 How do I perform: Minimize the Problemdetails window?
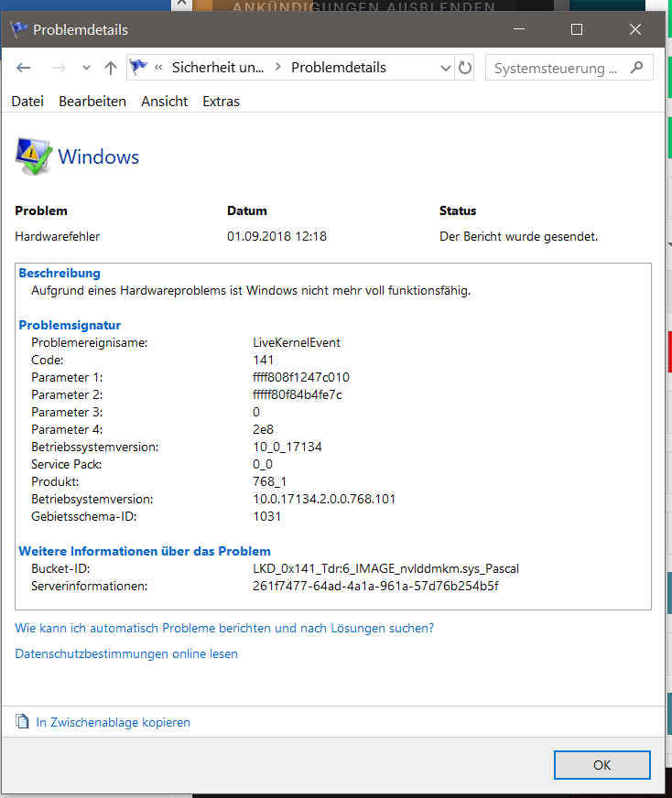click(519, 29)
